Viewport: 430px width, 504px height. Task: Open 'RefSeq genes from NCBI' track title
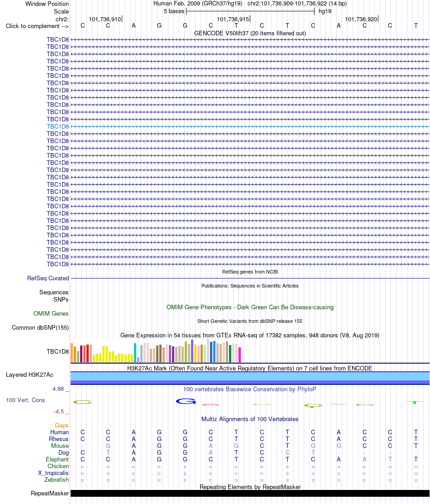(250, 272)
